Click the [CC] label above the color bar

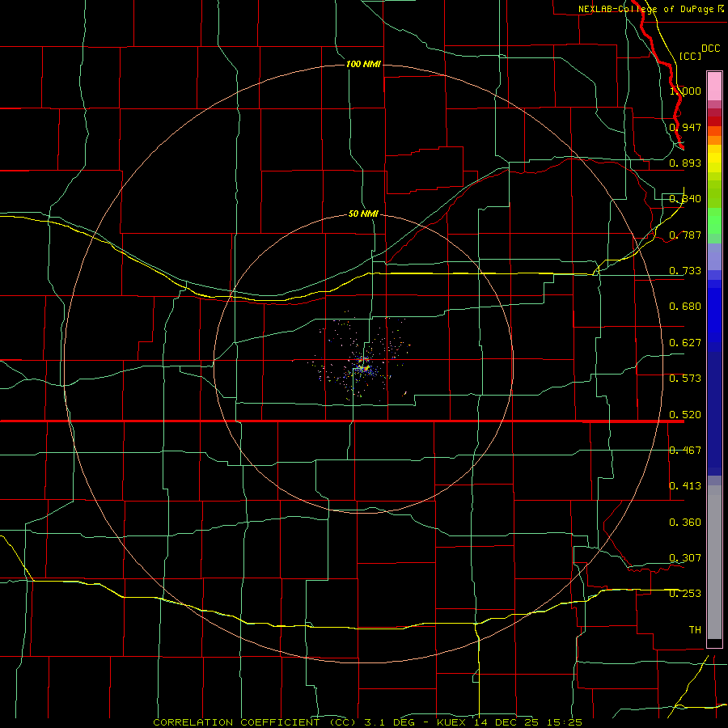690,56
